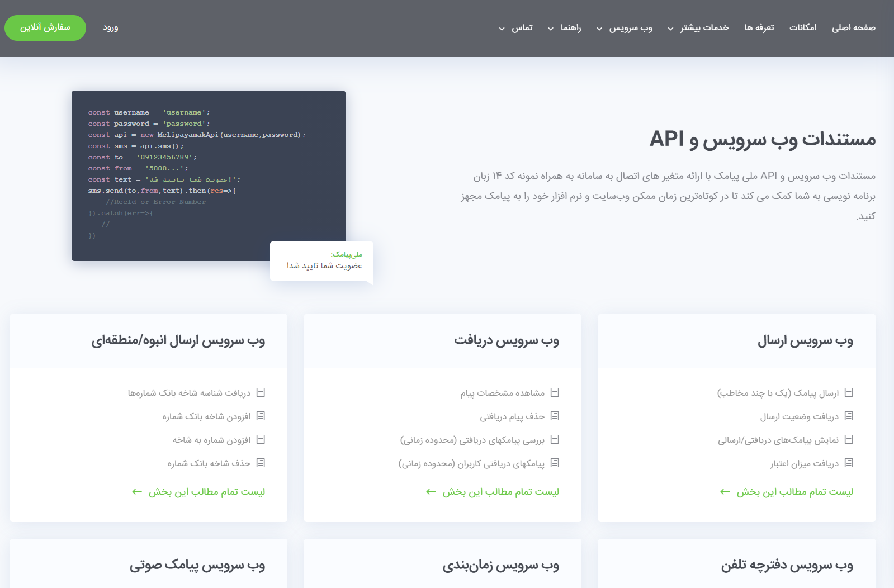The height and width of the screenshot is (588, 894).
Task: Click document icon beside حذف پیام دریافتی
Action: pos(555,416)
